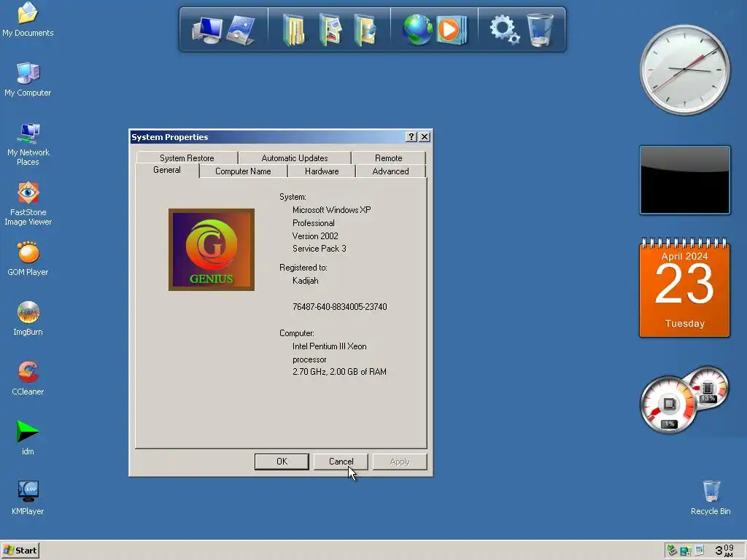Image resolution: width=747 pixels, height=560 pixels.
Task: Open the idm desktop shortcut
Action: tap(28, 437)
